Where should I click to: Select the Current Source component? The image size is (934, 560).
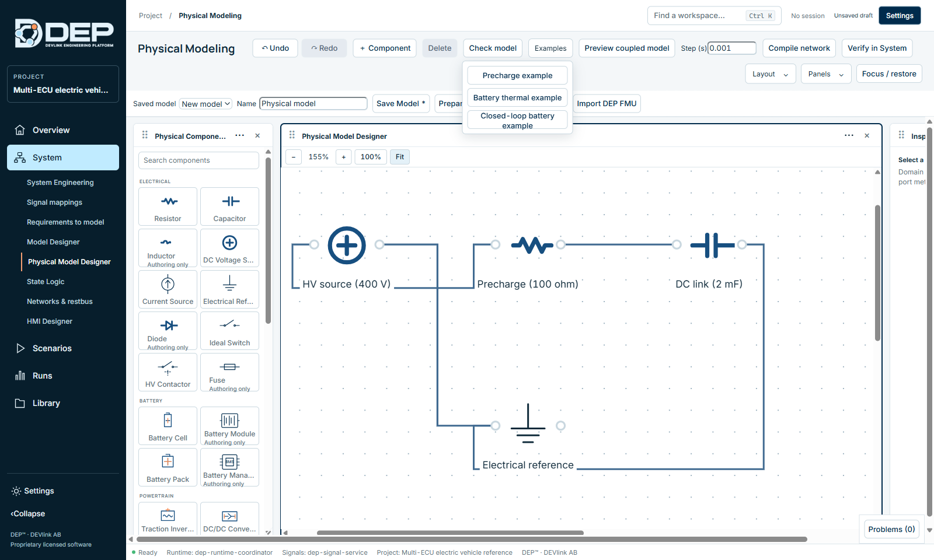click(x=168, y=289)
